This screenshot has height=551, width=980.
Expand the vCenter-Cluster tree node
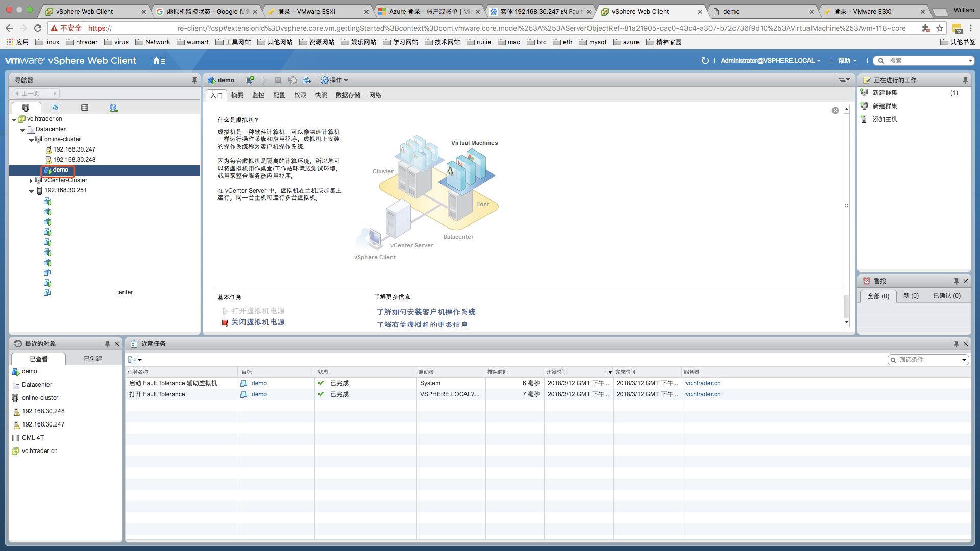31,181
